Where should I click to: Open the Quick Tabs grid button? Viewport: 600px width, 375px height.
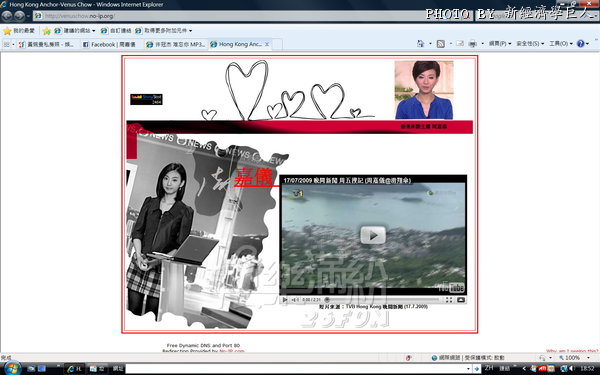(x=7, y=44)
